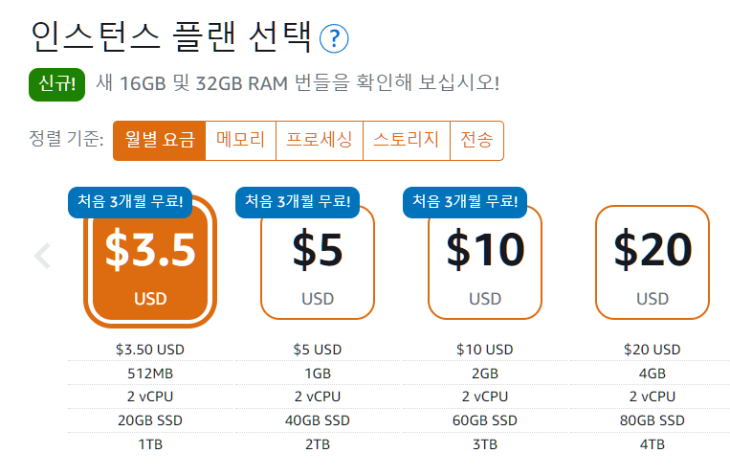This screenshot has width=730, height=476.
Task: Click the help question mark icon
Action: click(x=334, y=39)
